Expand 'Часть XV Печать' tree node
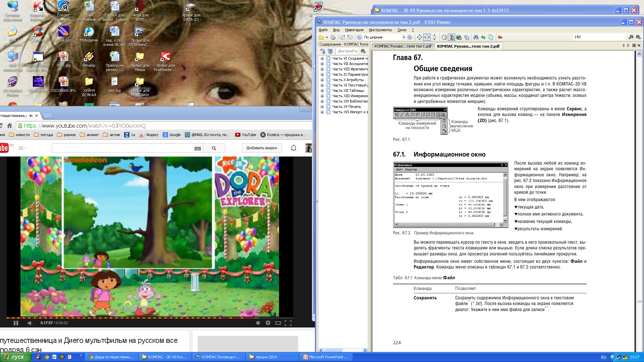The height and width of the screenshot is (362, 644). [x=322, y=107]
